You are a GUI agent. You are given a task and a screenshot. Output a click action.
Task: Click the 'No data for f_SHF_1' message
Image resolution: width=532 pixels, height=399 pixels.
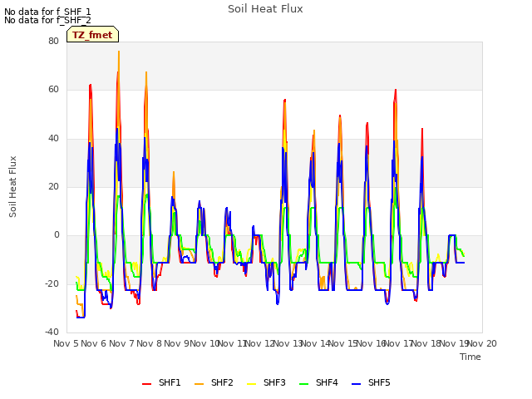click(47, 12)
